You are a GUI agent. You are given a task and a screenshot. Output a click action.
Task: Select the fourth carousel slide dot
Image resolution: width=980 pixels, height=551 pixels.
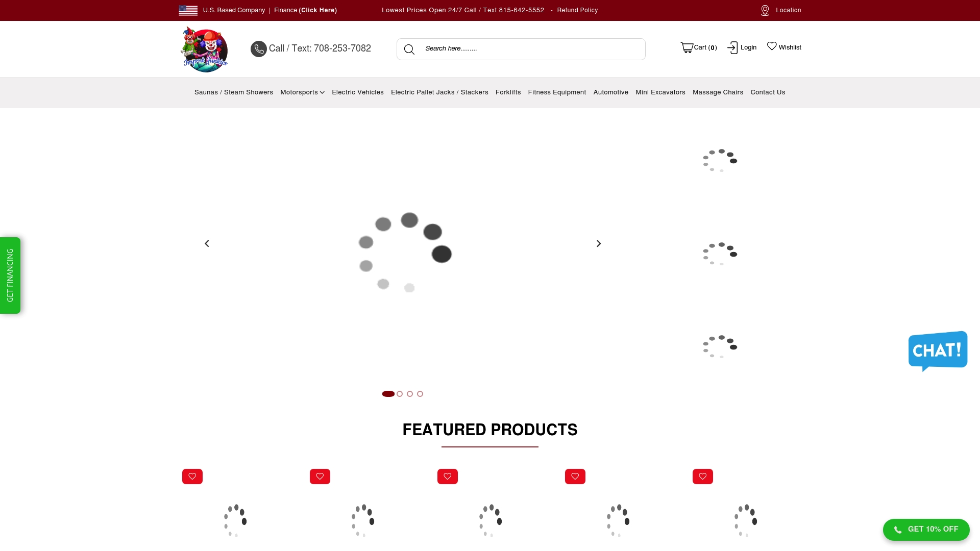point(420,394)
